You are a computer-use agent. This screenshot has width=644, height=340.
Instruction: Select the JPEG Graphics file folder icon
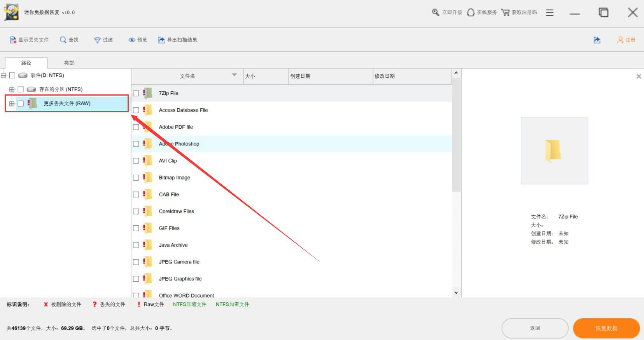pos(148,279)
